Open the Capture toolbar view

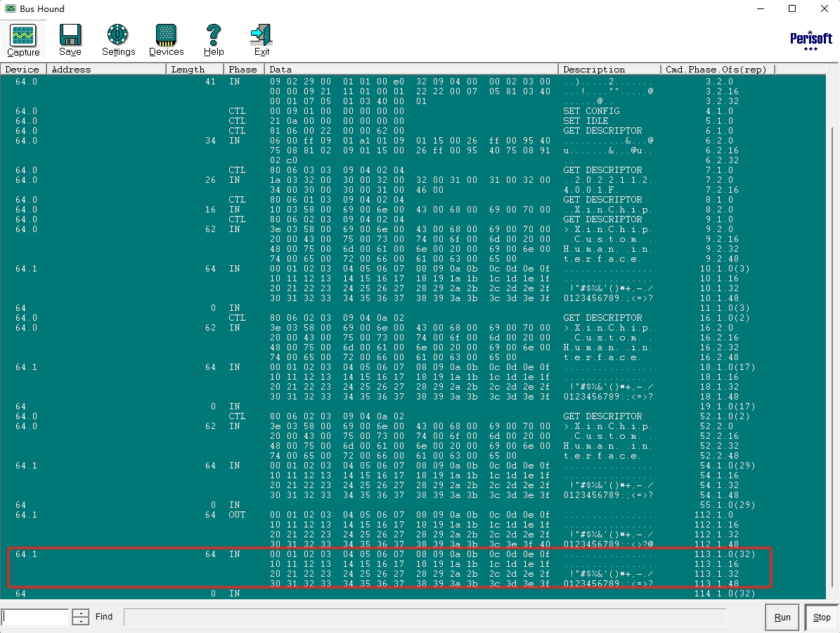23,39
